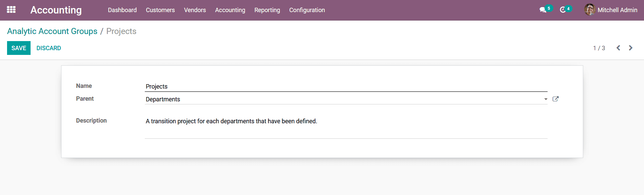Open the Parent external link icon
This screenshot has width=644, height=195.
point(556,99)
